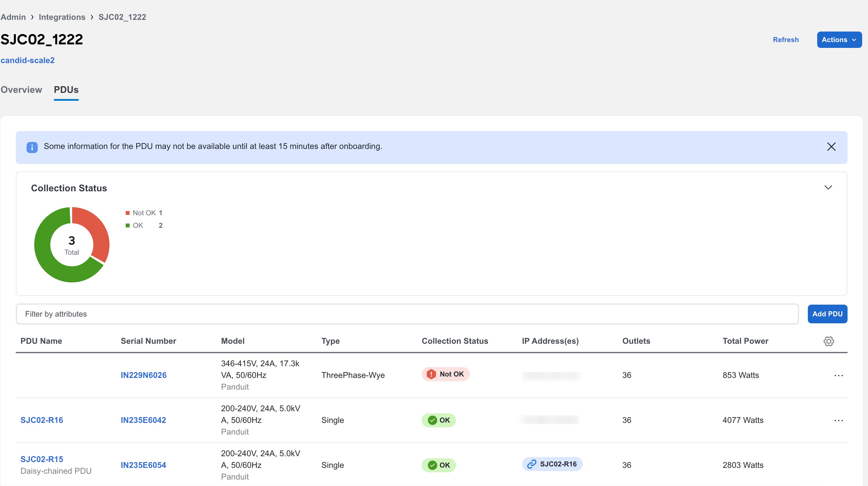Open serial number link IN235E6054
Screen dimensions: 868x486
[143, 464]
